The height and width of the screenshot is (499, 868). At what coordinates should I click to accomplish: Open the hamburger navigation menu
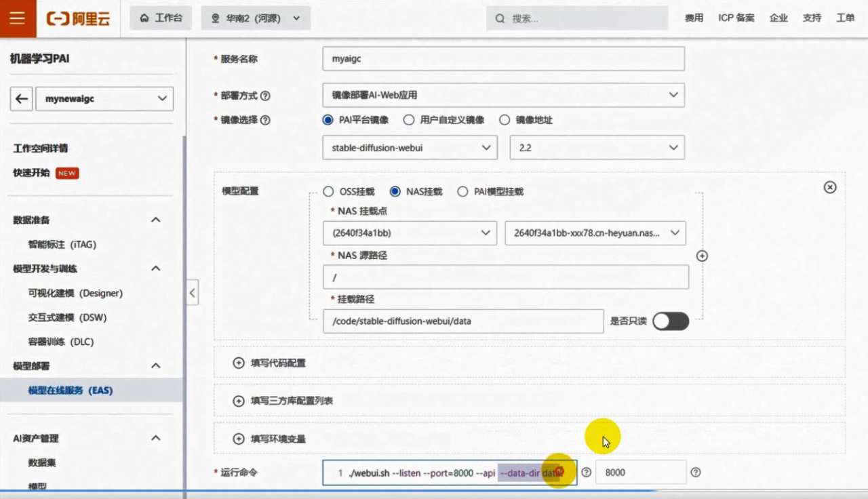pyautogui.click(x=18, y=18)
